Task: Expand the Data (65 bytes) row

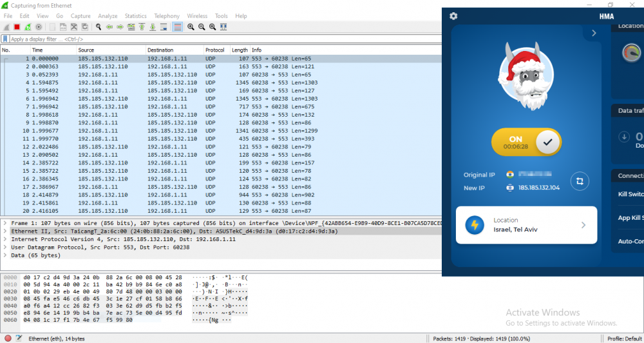Action: [x=5, y=255]
